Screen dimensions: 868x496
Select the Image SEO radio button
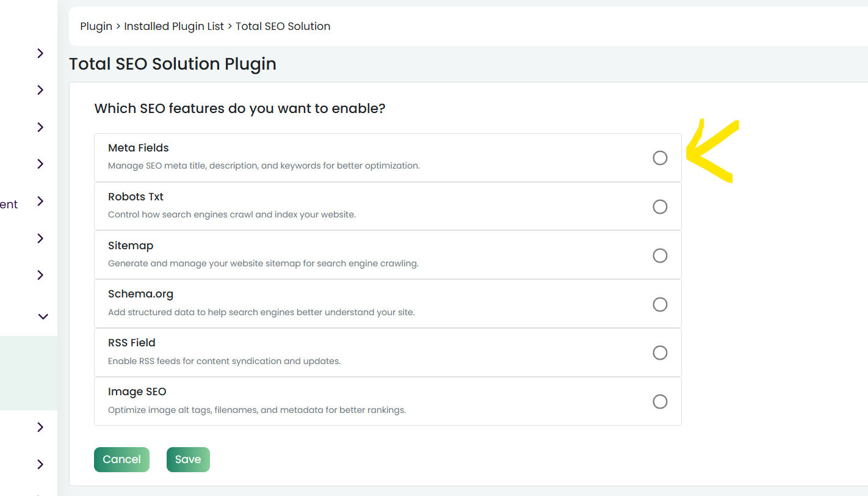(660, 402)
